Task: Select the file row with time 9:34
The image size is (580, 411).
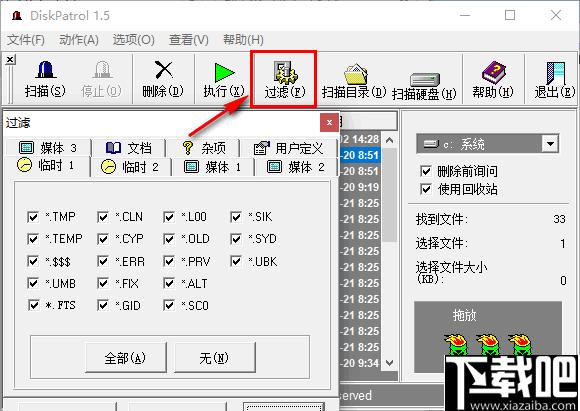Action: [360, 363]
